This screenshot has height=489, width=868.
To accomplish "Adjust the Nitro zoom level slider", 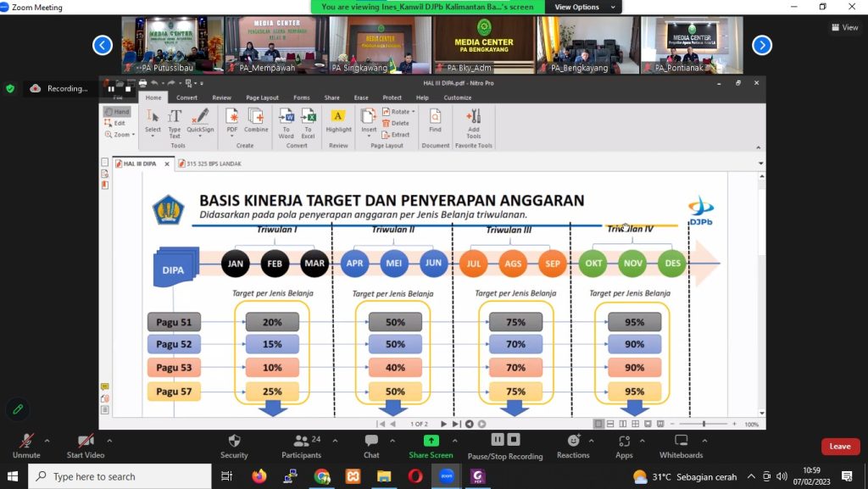I will coord(704,424).
